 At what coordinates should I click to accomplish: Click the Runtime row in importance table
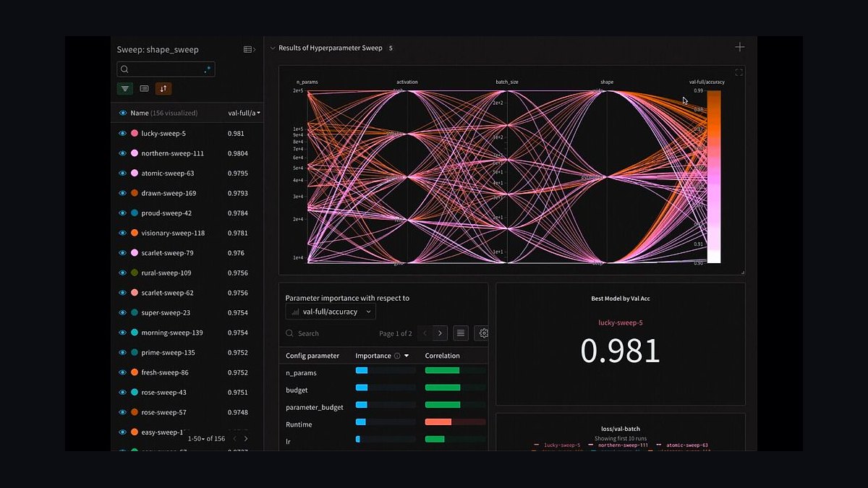pyautogui.click(x=383, y=424)
